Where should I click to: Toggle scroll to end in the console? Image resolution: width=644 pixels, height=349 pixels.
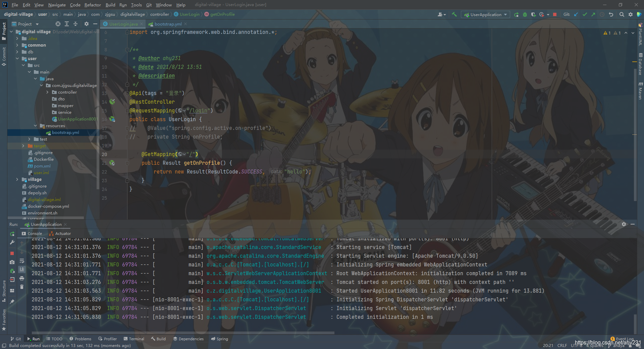click(22, 269)
